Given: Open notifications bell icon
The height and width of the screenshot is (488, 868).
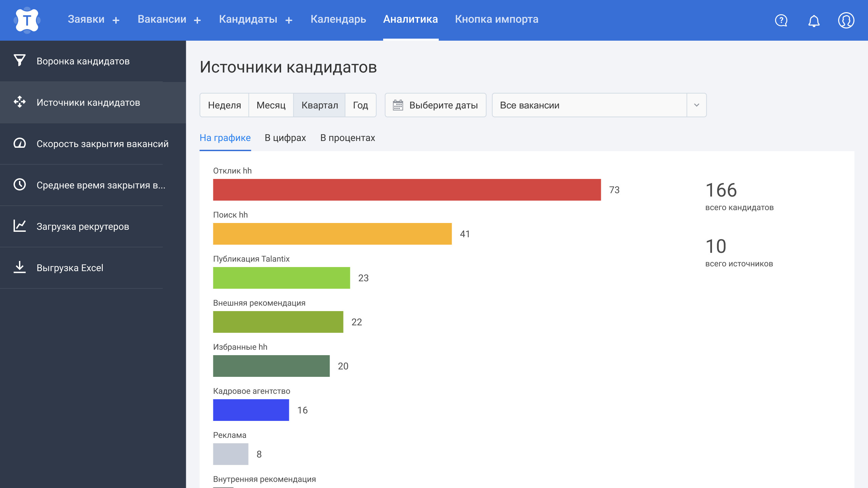Looking at the screenshot, I should [814, 21].
